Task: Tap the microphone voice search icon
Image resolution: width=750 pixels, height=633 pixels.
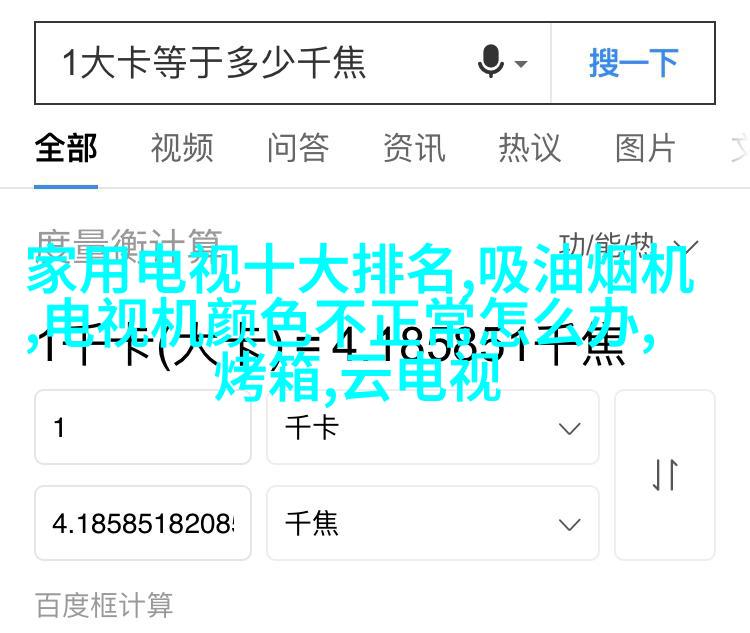Action: (491, 61)
